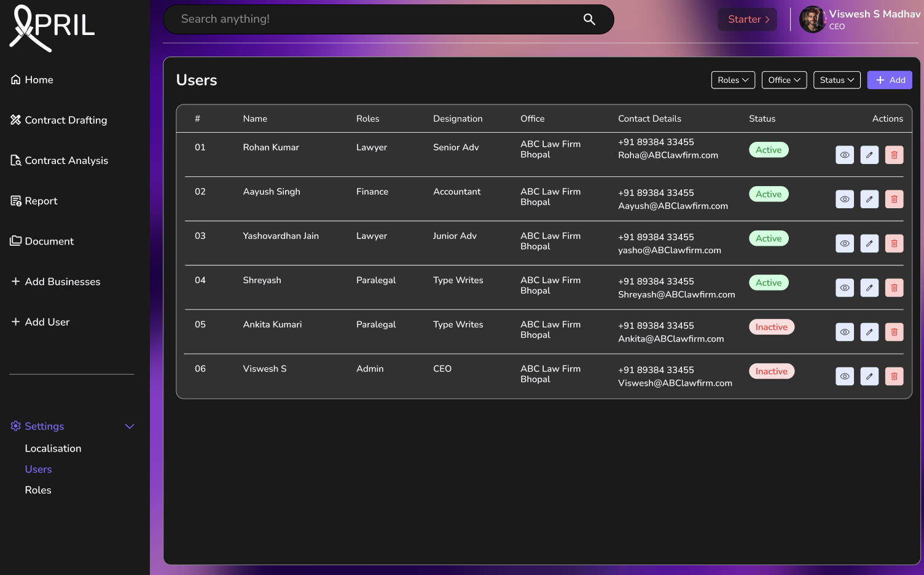Select Localisation under Settings

tap(53, 448)
